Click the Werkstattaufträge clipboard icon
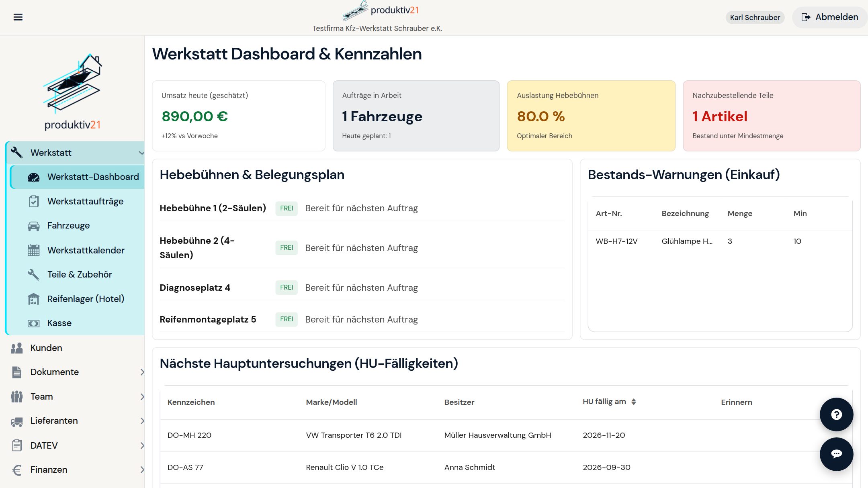 tap(34, 201)
